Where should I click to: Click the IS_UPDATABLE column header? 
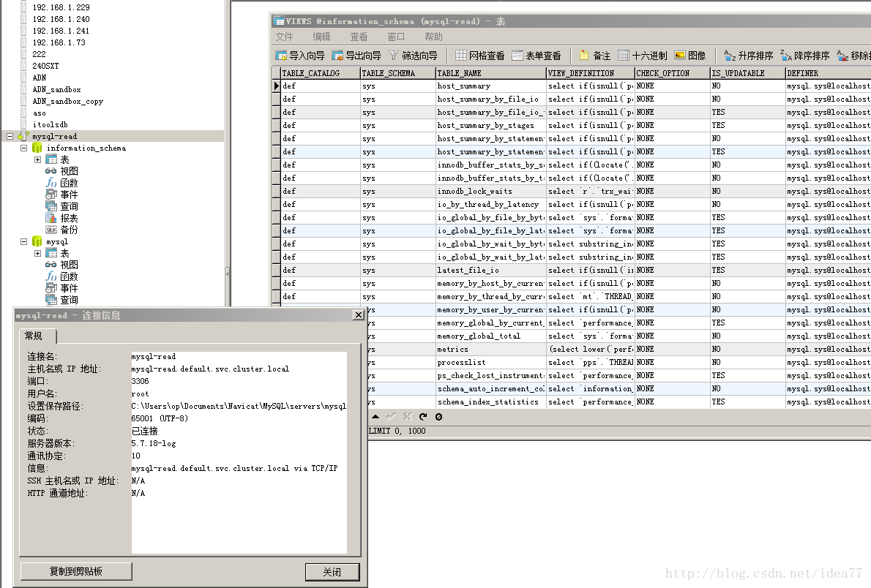pos(748,73)
